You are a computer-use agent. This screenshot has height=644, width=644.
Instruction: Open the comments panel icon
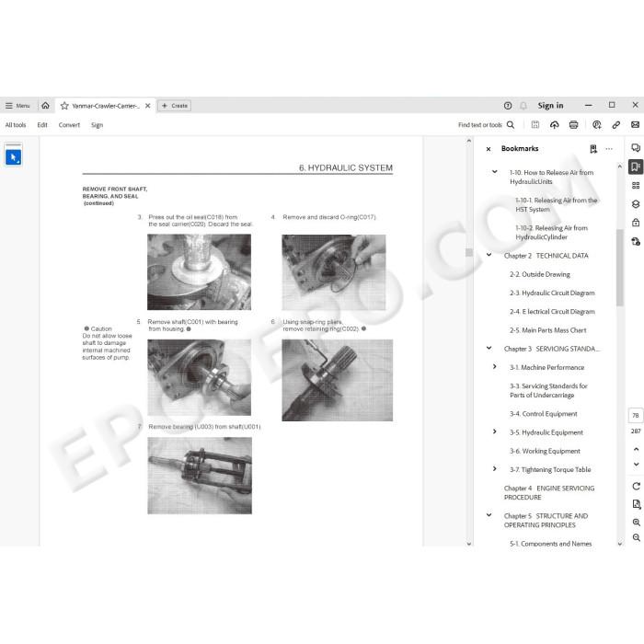pyautogui.click(x=636, y=148)
